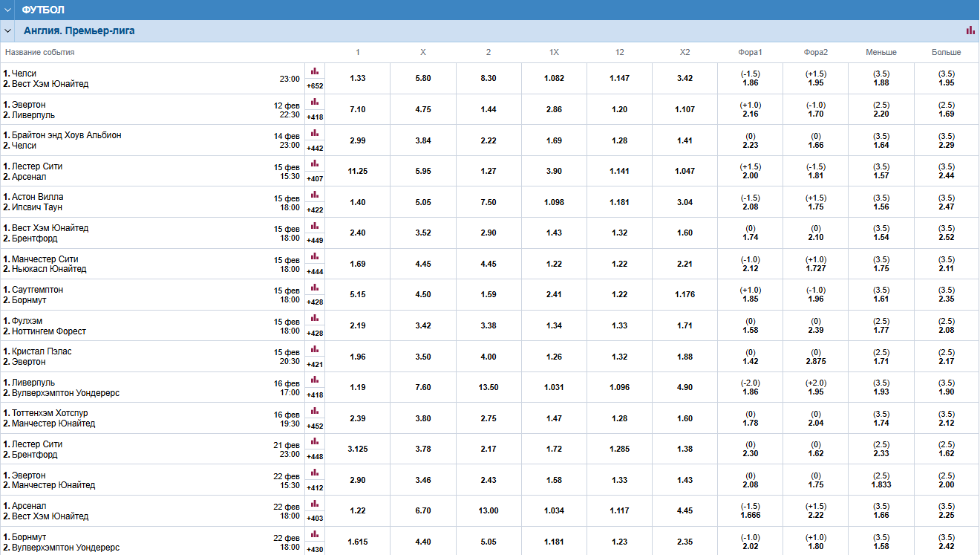Open statistics icon for Тоттенхэм vs Манчестер Юнайтед
The image size is (980, 555).
tap(315, 411)
